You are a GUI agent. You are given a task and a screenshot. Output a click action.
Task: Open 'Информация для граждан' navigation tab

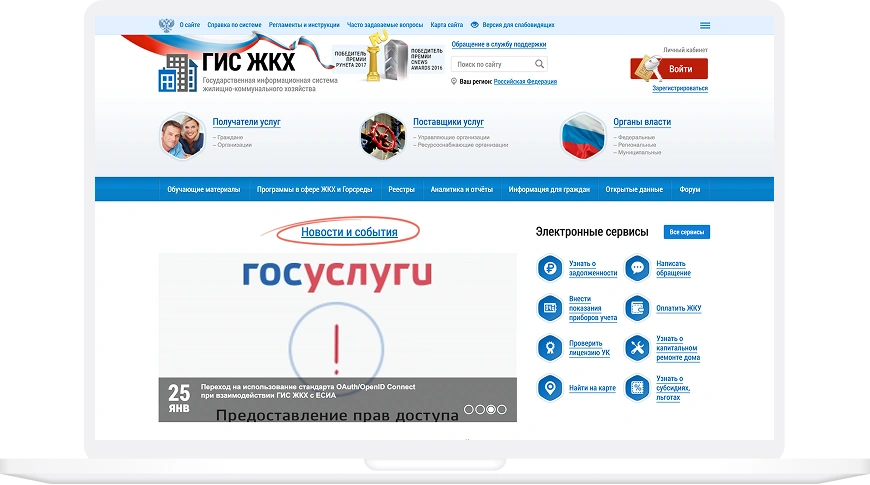549,189
